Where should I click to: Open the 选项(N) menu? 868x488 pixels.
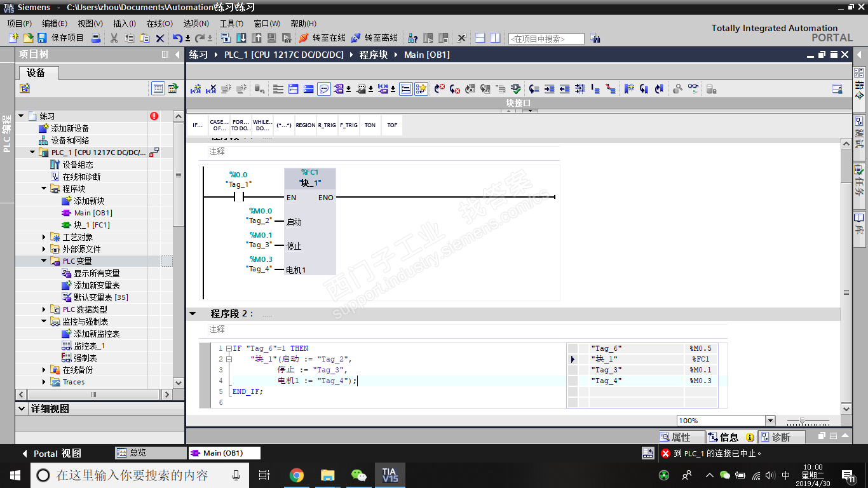click(x=196, y=24)
